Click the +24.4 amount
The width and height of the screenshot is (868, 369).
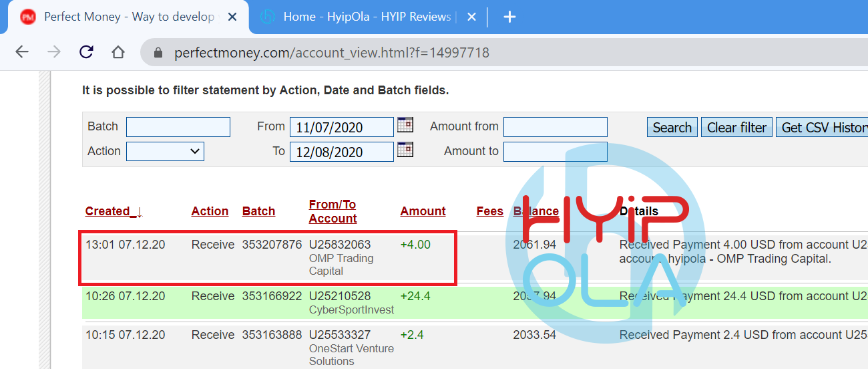click(415, 296)
